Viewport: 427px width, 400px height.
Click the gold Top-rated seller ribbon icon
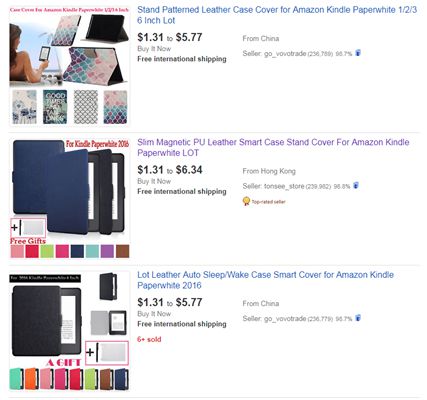(246, 201)
